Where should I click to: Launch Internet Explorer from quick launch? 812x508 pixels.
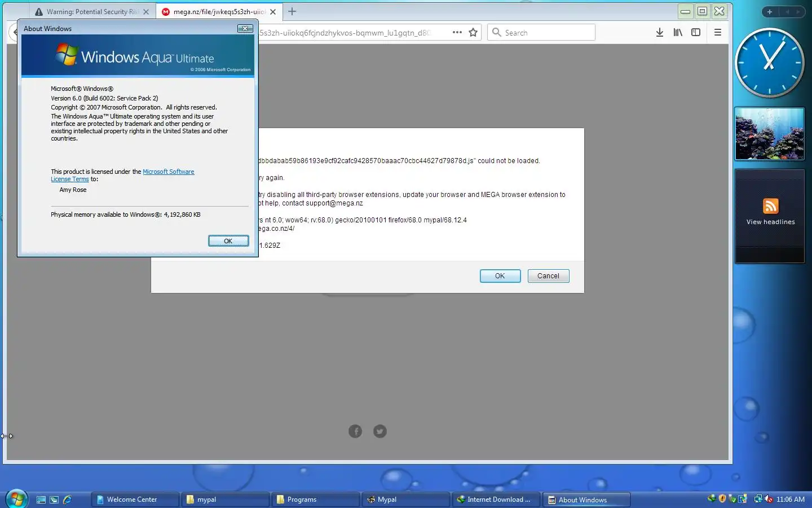(67, 500)
